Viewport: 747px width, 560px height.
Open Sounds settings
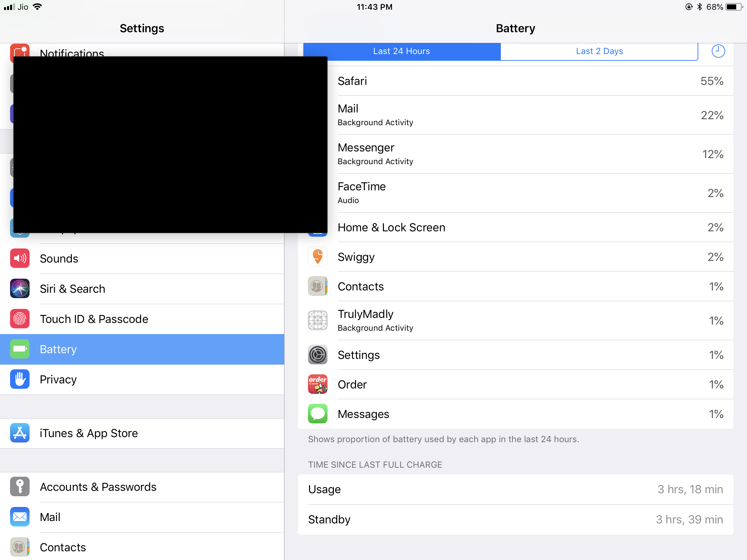[142, 259]
